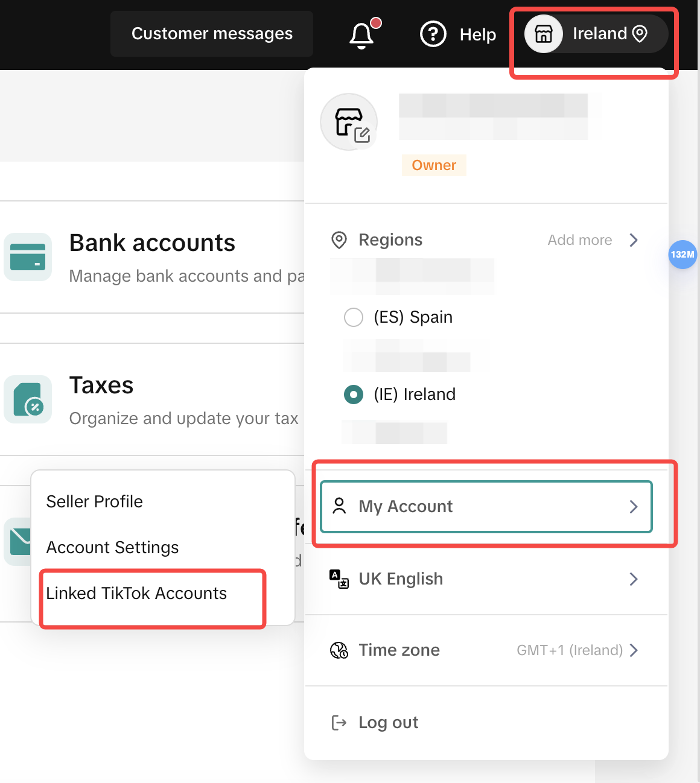
Task: Expand the UK English language option
Action: pos(486,579)
